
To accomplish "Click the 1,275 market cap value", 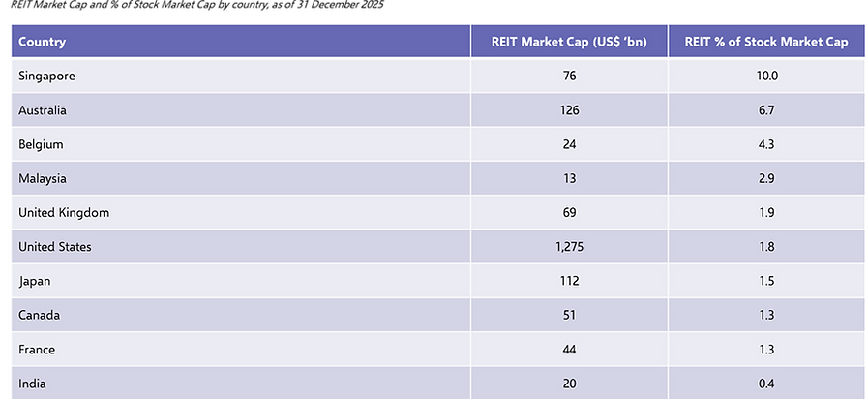I will [569, 247].
